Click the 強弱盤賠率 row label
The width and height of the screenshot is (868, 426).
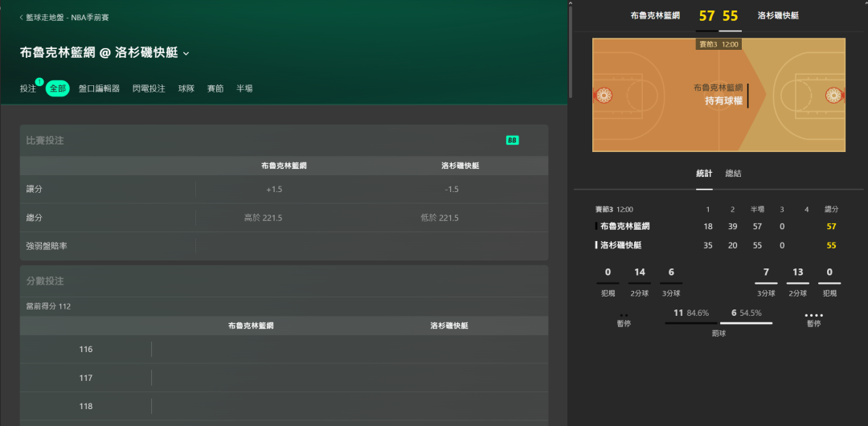click(47, 246)
